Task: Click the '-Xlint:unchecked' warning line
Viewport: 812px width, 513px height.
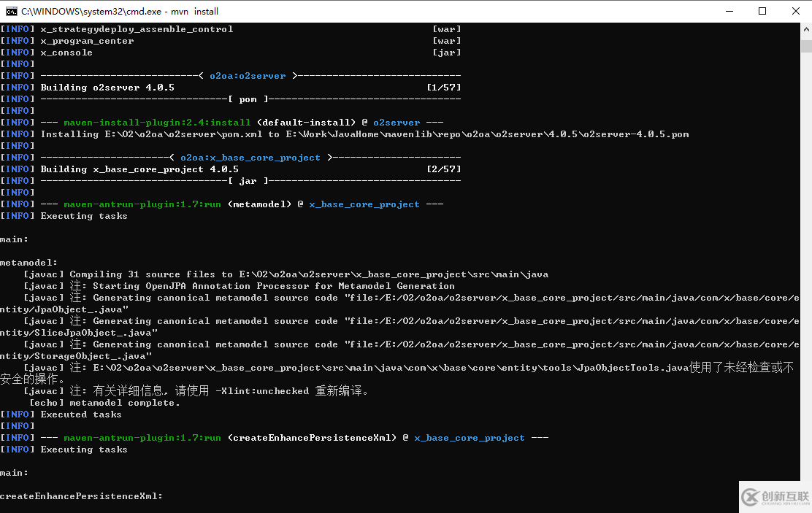Action: (x=196, y=391)
